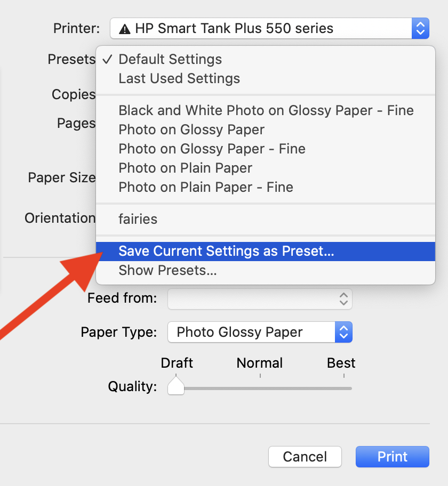Select Default Settings preset
The image size is (448, 486).
pyautogui.click(x=170, y=59)
